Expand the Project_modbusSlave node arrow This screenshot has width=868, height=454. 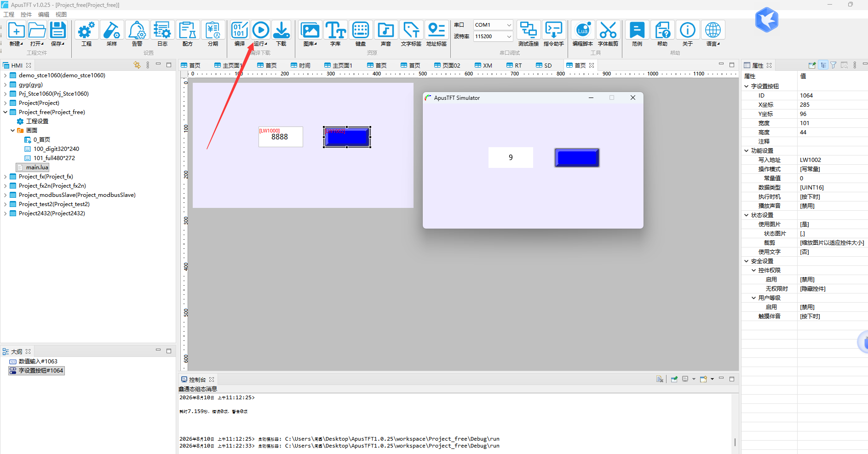5,195
